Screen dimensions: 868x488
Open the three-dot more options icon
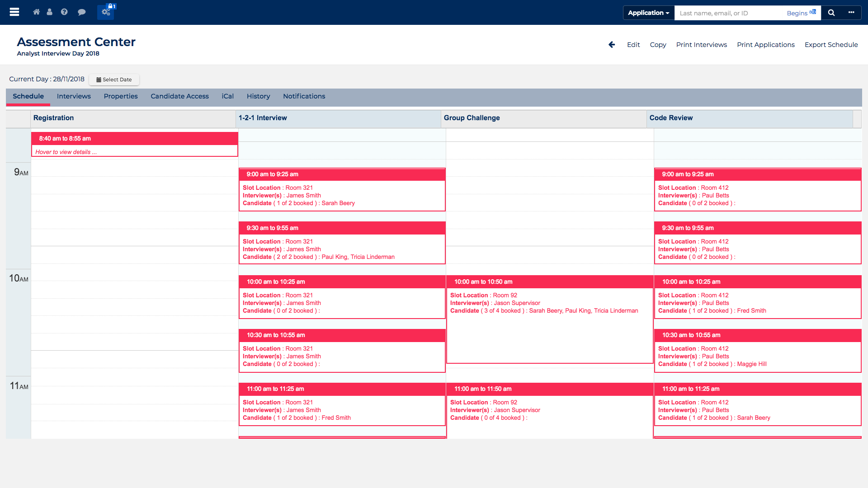(851, 13)
